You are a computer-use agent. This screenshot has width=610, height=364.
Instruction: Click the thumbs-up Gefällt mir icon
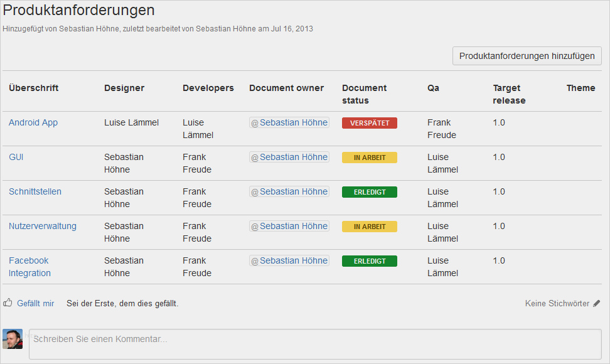pyautogui.click(x=8, y=302)
